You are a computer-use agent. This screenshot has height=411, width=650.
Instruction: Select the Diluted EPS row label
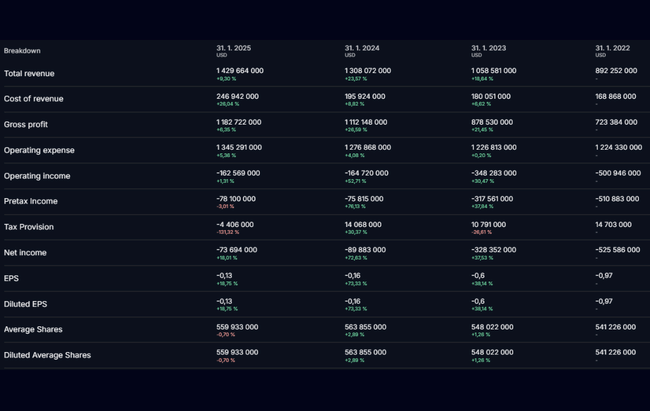tap(25, 304)
